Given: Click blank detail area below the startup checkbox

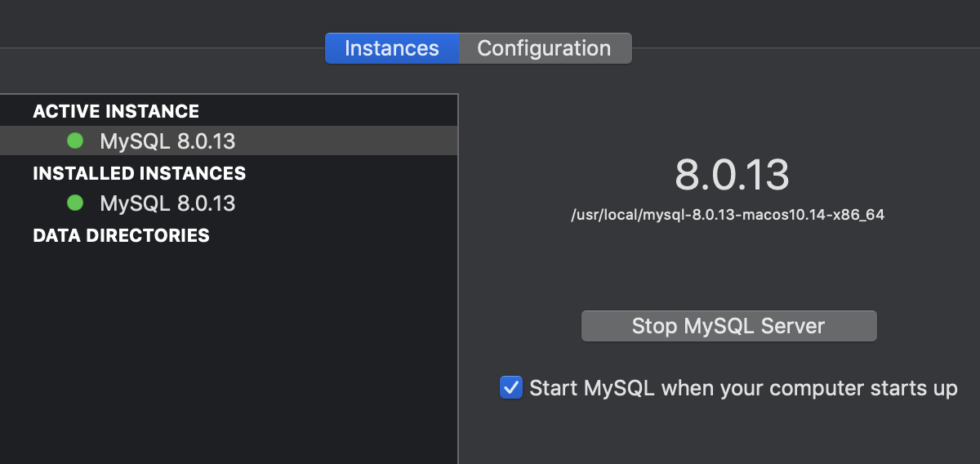Looking at the screenshot, I should (x=719, y=433).
